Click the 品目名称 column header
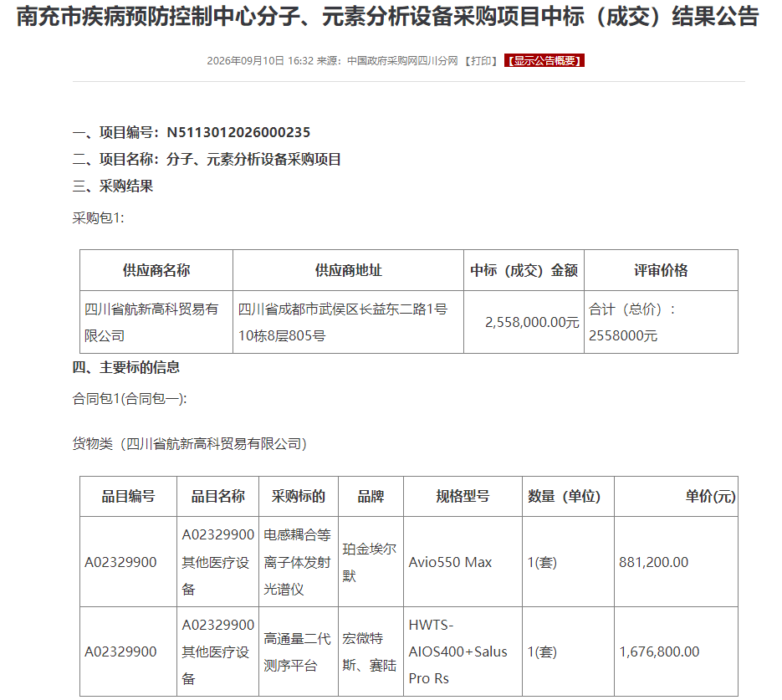Screen dimensions: 782x700 tap(218, 497)
